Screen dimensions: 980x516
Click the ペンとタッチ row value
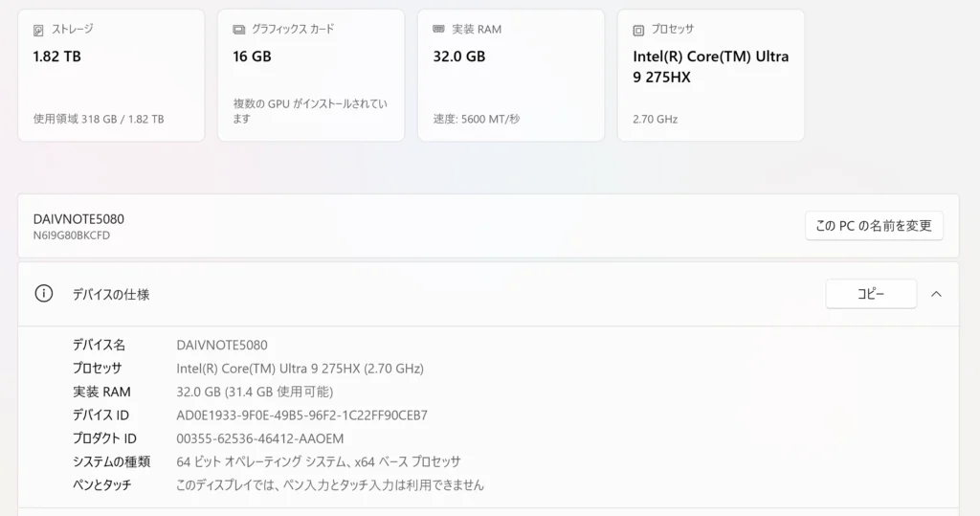(x=330, y=485)
